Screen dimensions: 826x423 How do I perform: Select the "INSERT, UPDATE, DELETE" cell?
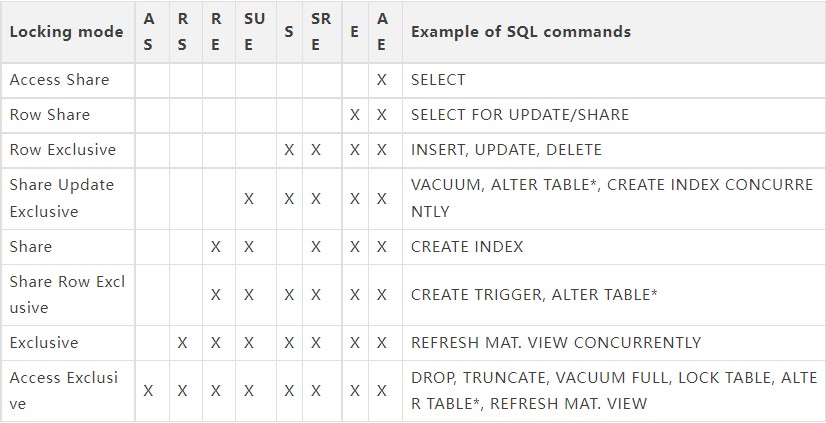pyautogui.click(x=506, y=150)
